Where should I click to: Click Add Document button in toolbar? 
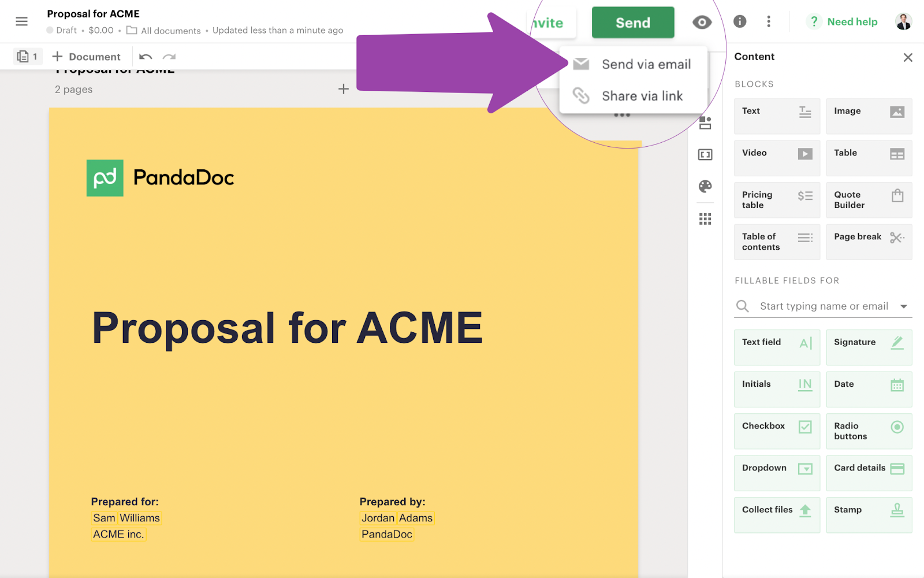tap(87, 57)
